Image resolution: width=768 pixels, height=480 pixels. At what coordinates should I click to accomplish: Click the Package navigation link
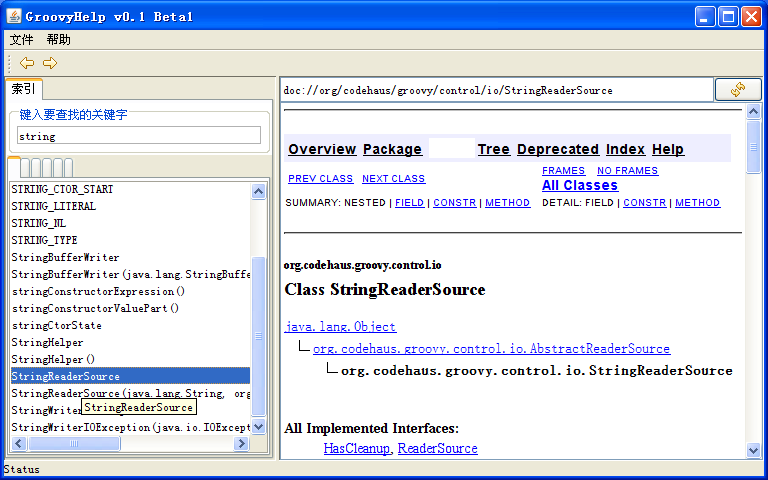tap(392, 149)
